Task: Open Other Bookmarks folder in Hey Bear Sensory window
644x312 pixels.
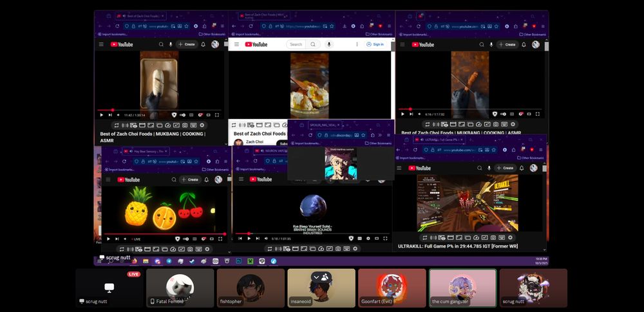Action: point(216,169)
